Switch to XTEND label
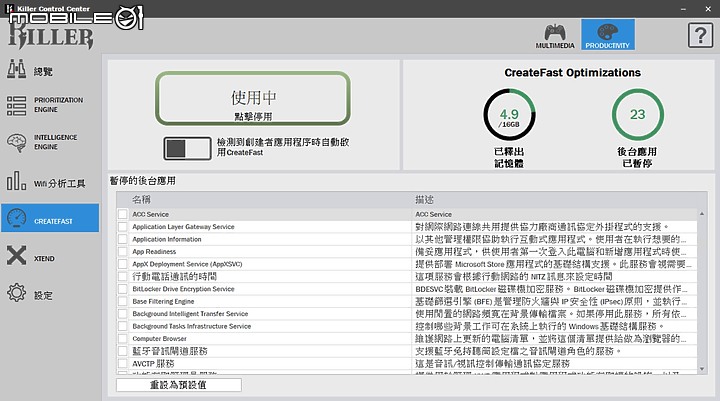 coord(44,259)
